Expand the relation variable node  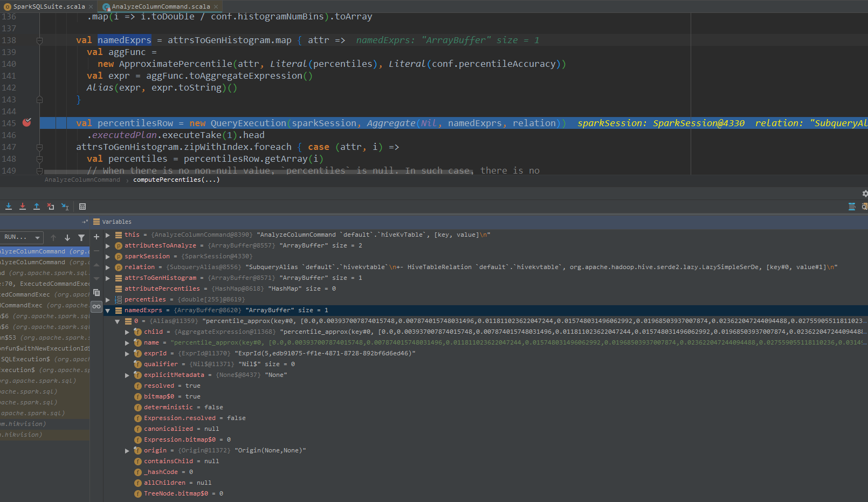pos(108,267)
